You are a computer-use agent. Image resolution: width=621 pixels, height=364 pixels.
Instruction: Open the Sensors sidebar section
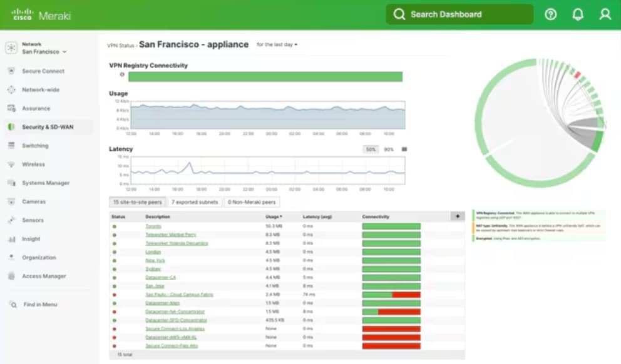click(x=33, y=220)
